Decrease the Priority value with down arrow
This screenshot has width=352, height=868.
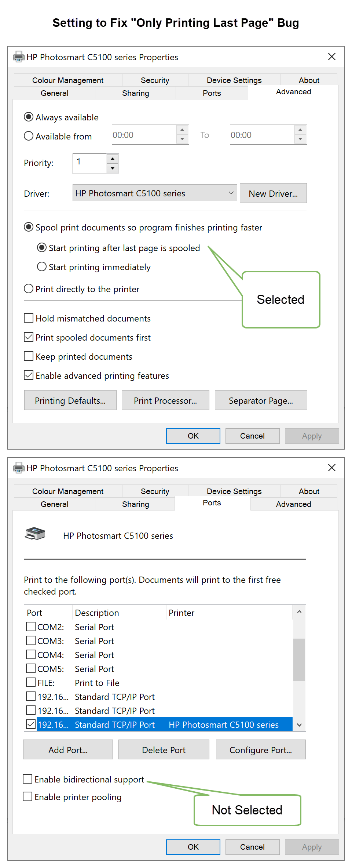[113, 168]
